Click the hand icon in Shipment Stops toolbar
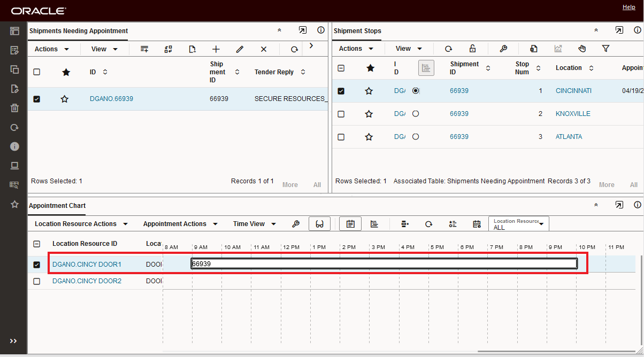 pyautogui.click(x=582, y=49)
